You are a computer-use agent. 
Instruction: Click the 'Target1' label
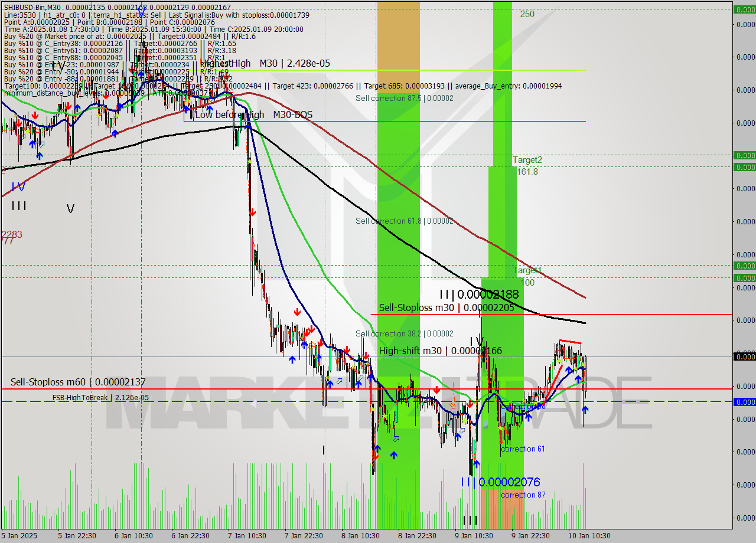point(527,270)
